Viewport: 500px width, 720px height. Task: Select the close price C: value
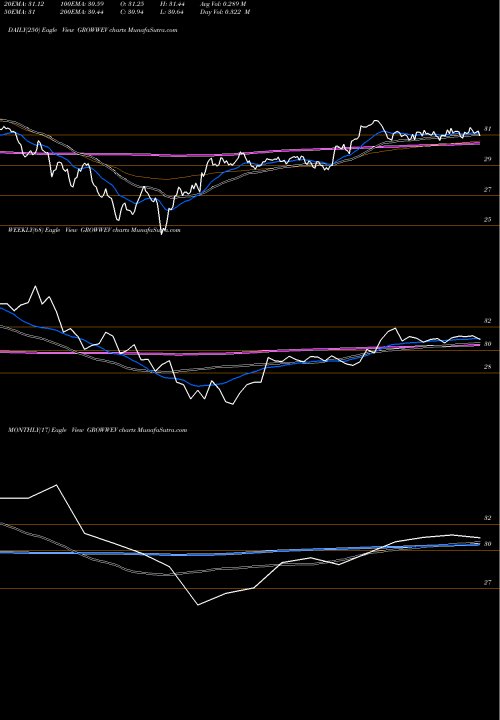click(133, 12)
